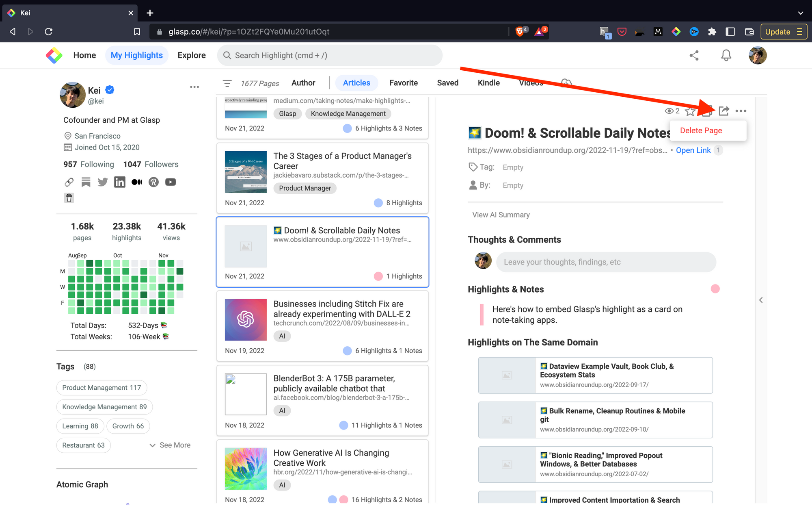Click the Buy Me a Coffee cup icon
Screen dimensions: 812x508
pos(69,198)
